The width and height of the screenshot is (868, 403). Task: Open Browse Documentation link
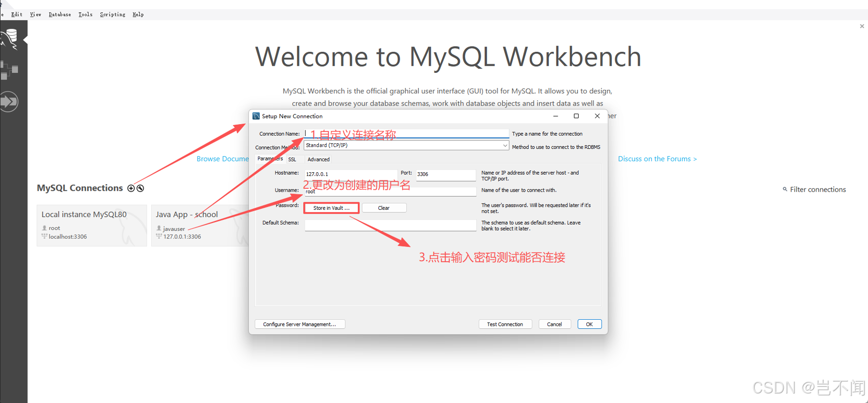(x=223, y=159)
